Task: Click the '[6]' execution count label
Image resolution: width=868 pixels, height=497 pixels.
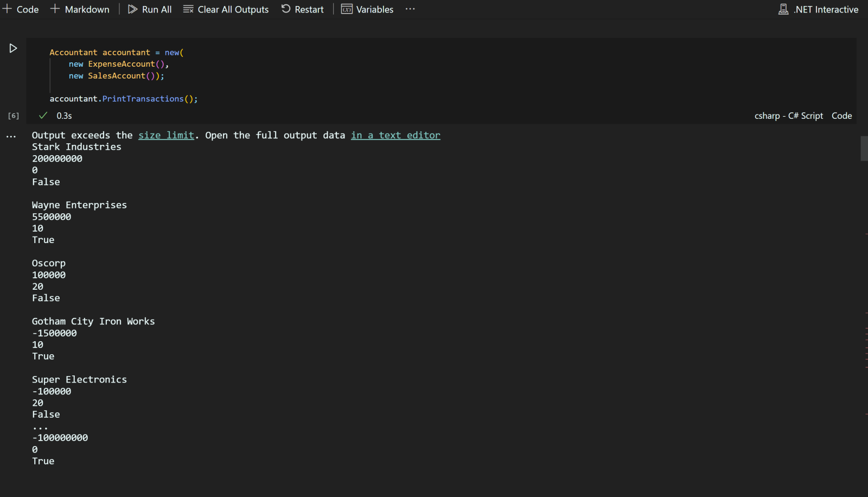Action: (14, 116)
